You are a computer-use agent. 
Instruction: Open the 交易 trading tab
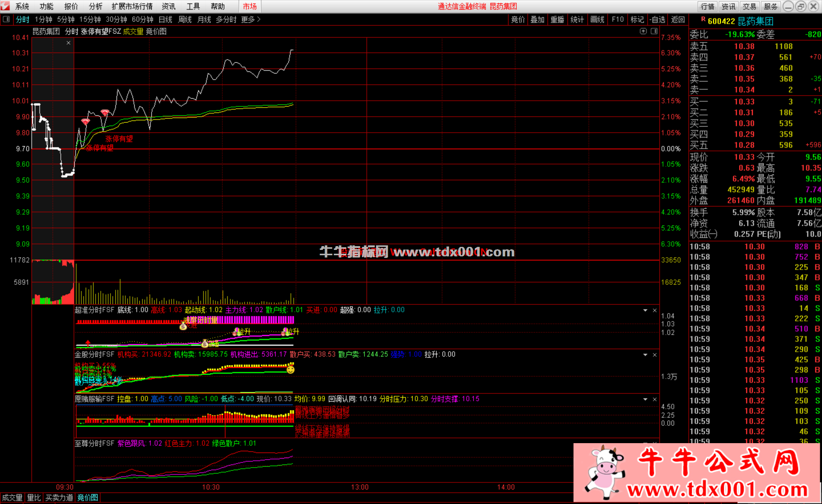(749, 6)
